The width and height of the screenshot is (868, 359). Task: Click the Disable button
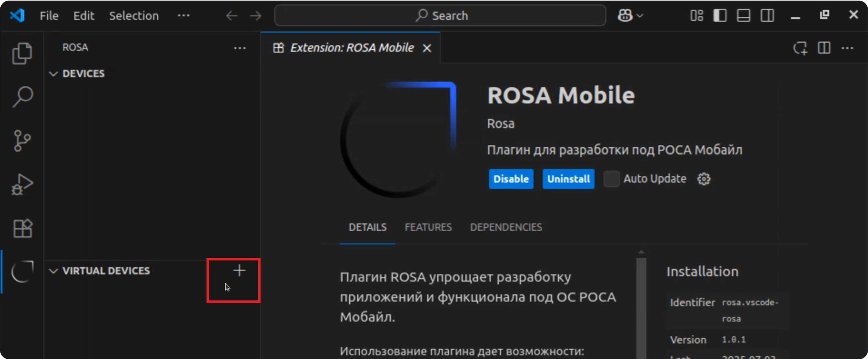click(511, 179)
